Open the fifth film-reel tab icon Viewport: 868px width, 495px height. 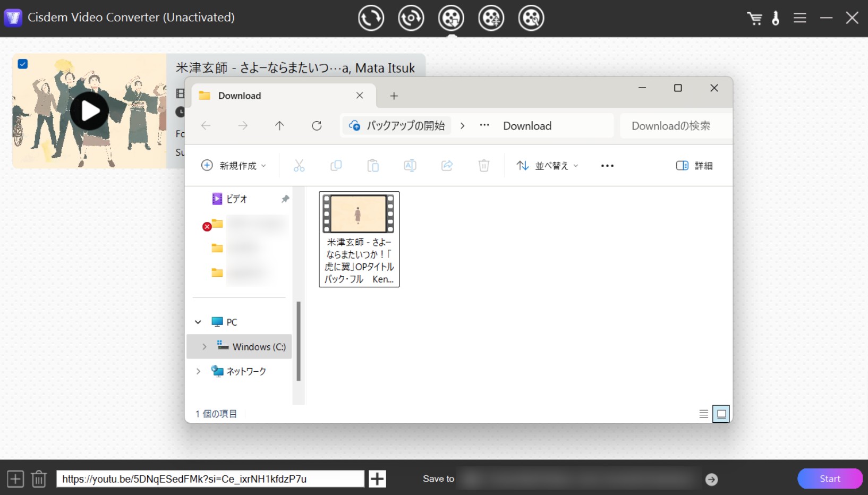coord(531,18)
